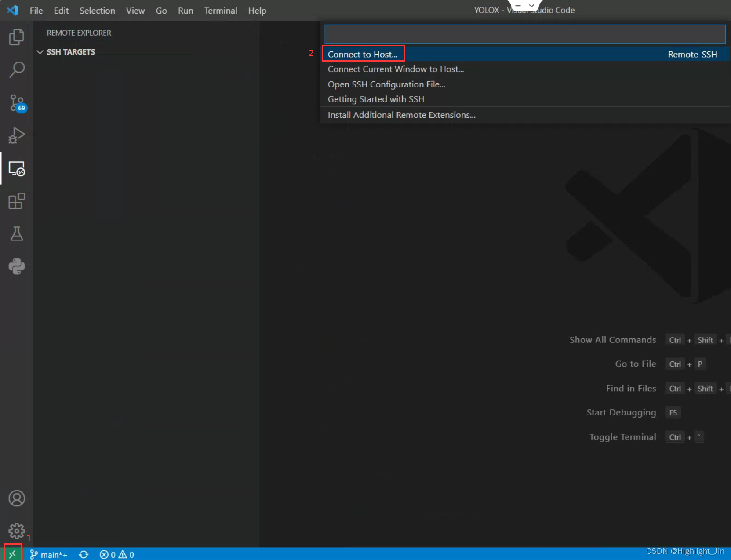Click the Find in Files hint text

click(x=631, y=388)
